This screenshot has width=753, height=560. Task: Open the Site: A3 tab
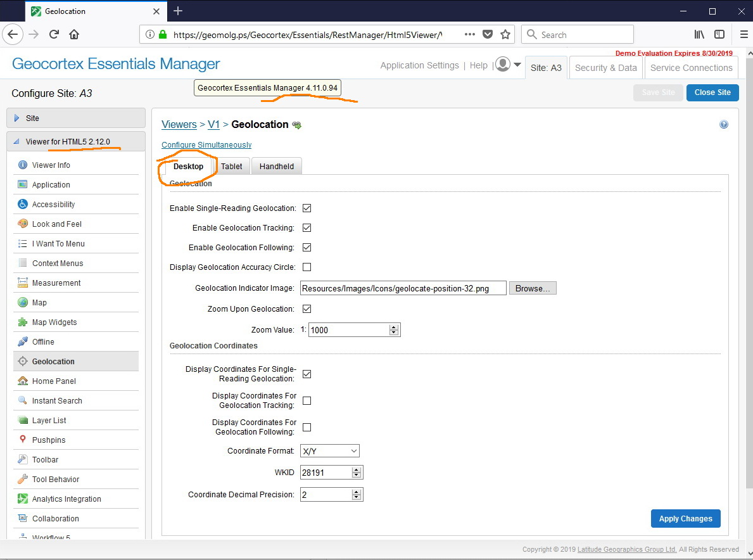pyautogui.click(x=546, y=68)
